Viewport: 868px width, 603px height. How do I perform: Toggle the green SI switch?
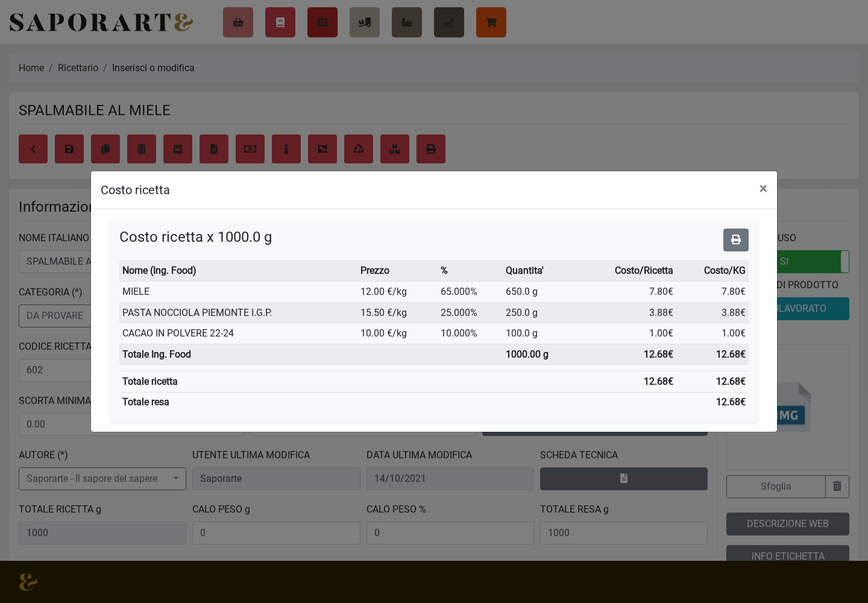(x=813, y=262)
